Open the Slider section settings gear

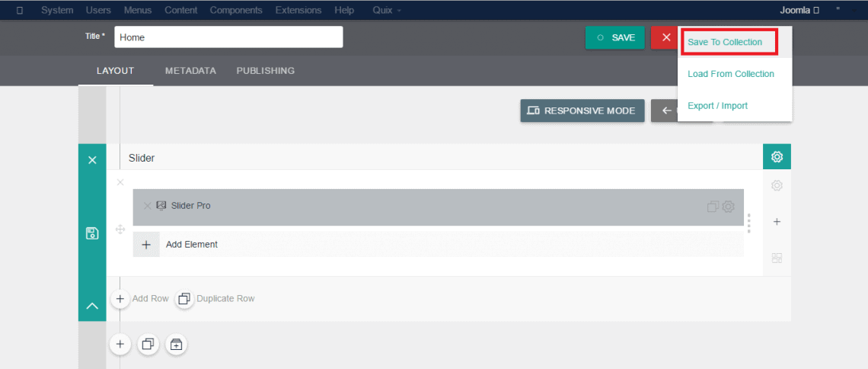(777, 157)
